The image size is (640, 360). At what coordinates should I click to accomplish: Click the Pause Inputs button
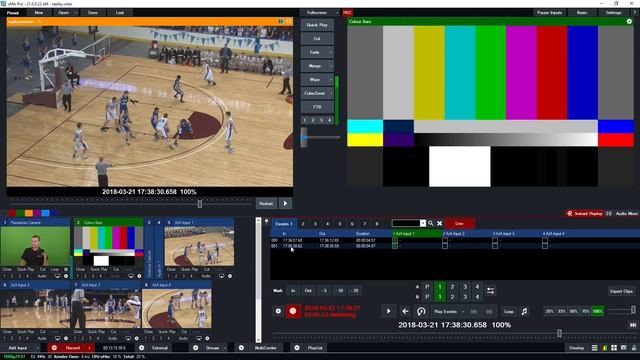pos(549,13)
